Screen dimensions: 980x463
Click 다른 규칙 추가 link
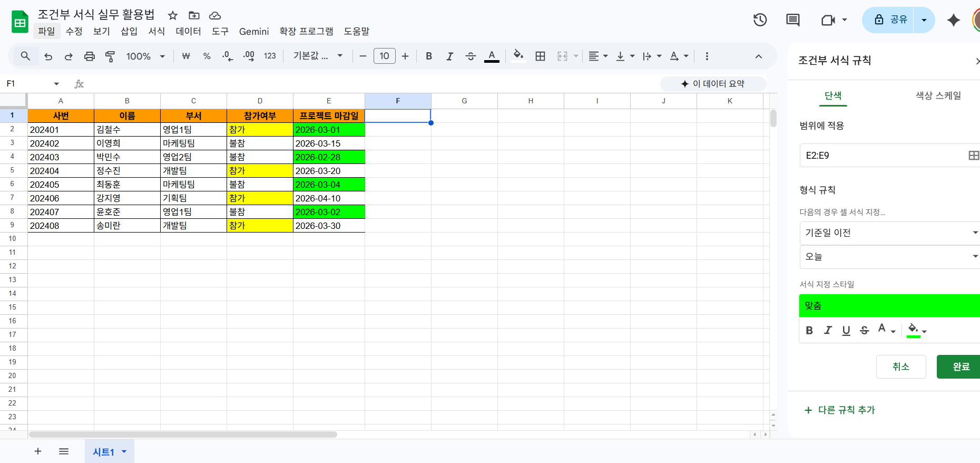840,410
